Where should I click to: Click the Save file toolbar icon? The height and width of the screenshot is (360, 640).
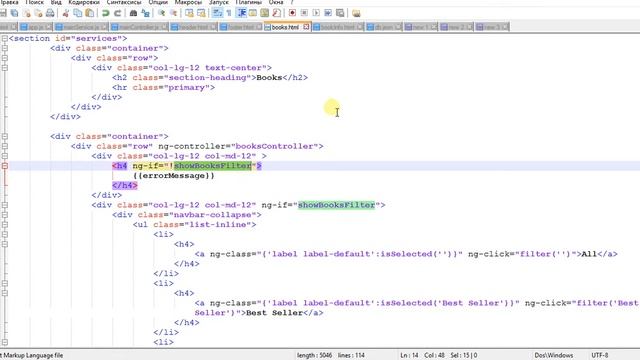pyautogui.click(x=3, y=13)
